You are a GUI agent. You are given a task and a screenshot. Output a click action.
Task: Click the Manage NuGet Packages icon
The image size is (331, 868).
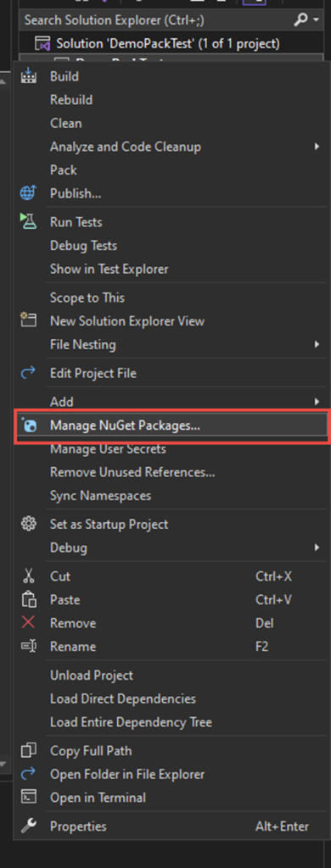(x=30, y=426)
